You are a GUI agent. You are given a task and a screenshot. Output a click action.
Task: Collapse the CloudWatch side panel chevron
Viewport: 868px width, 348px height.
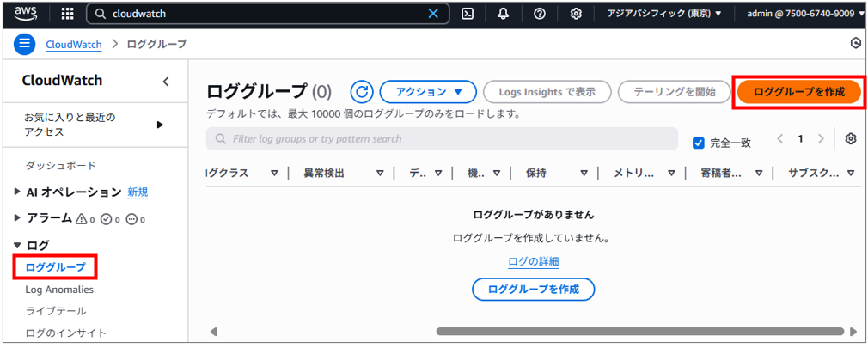pyautogui.click(x=166, y=82)
